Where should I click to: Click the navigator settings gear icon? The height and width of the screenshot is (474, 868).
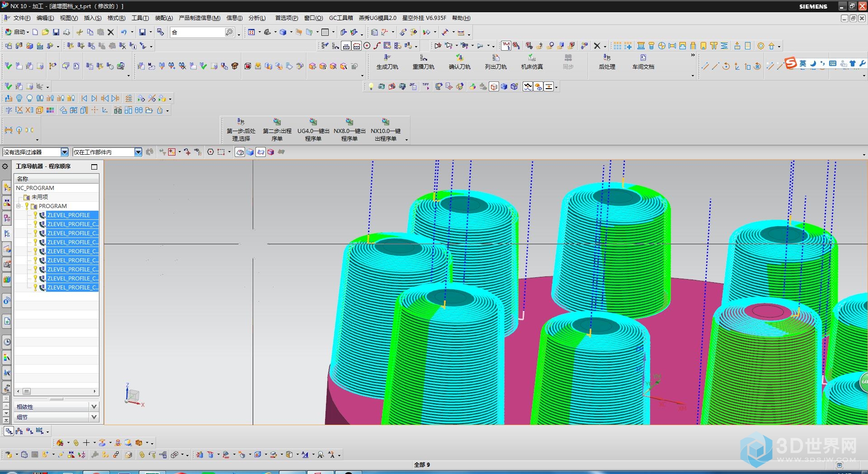click(5, 166)
